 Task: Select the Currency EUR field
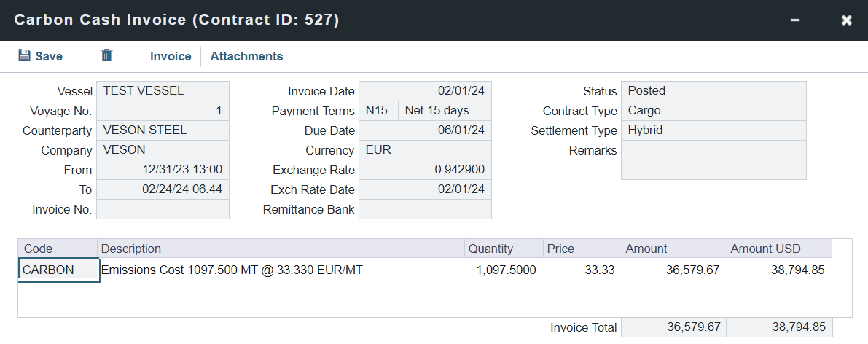425,150
